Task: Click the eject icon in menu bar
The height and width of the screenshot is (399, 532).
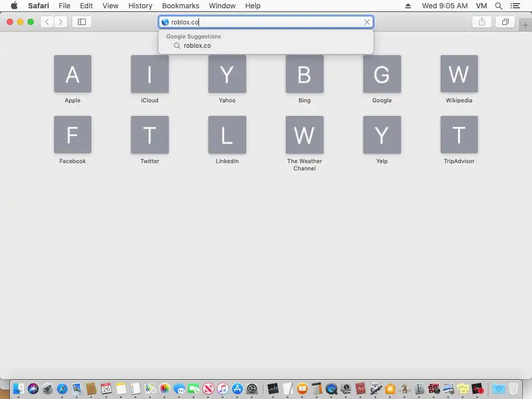Action: (408, 6)
